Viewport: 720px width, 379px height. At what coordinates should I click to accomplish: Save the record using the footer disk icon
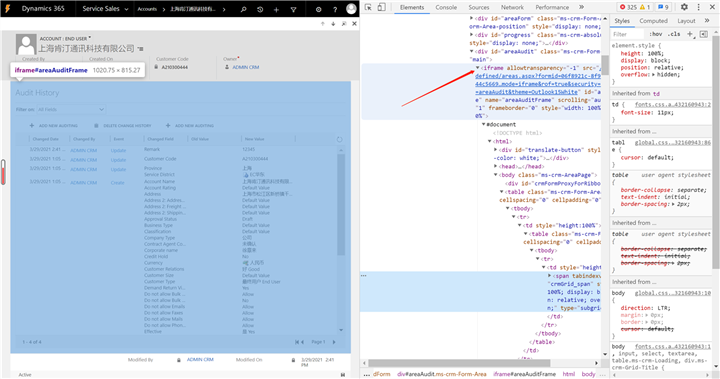click(343, 375)
